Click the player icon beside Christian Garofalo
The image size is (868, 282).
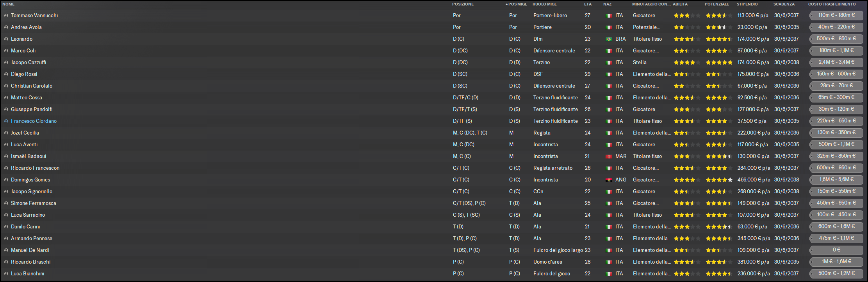click(x=6, y=86)
